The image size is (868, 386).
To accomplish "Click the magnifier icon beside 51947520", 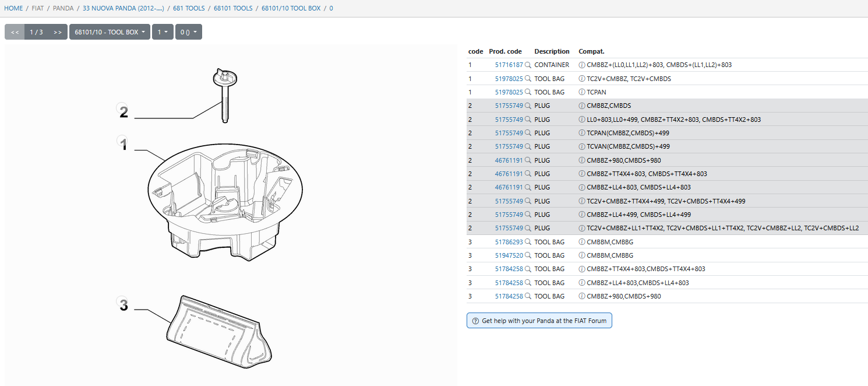I will 528,255.
